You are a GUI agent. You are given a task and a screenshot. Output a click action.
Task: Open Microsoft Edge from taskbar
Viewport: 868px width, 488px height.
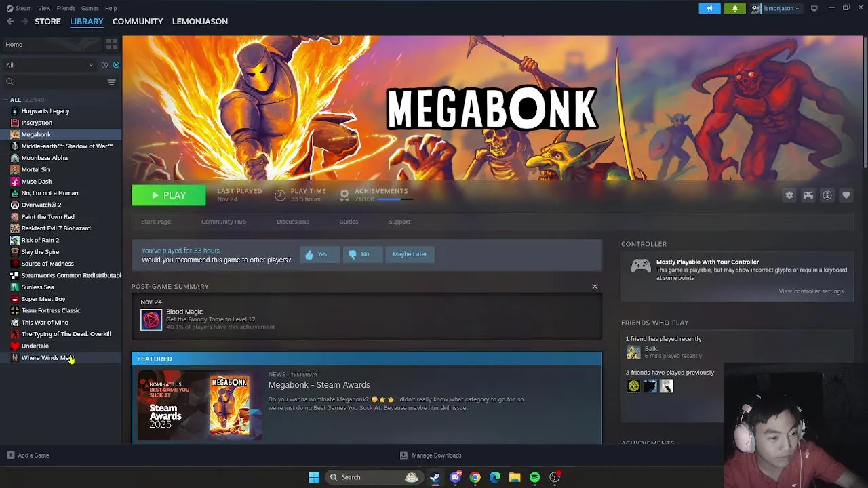(495, 477)
